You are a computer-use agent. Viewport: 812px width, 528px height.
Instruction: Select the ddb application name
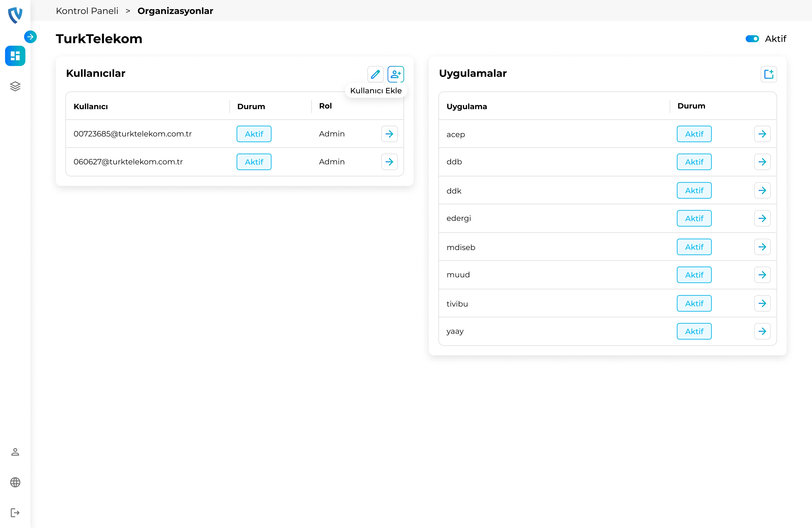point(454,162)
